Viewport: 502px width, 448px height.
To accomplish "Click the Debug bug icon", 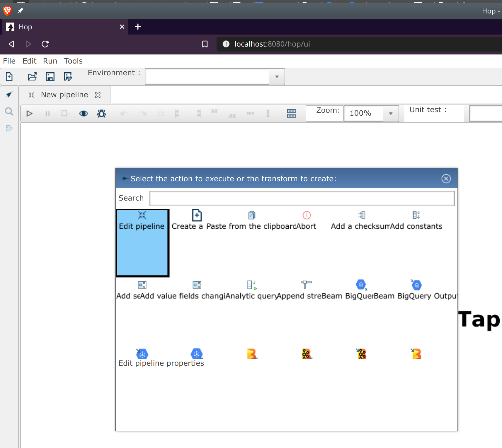I will (101, 114).
